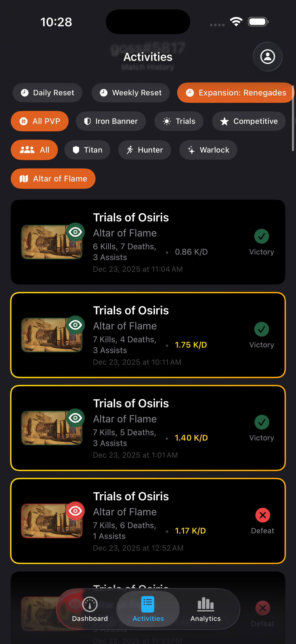
Task: Tap the green Victory checkmark on first match
Action: pyautogui.click(x=261, y=236)
